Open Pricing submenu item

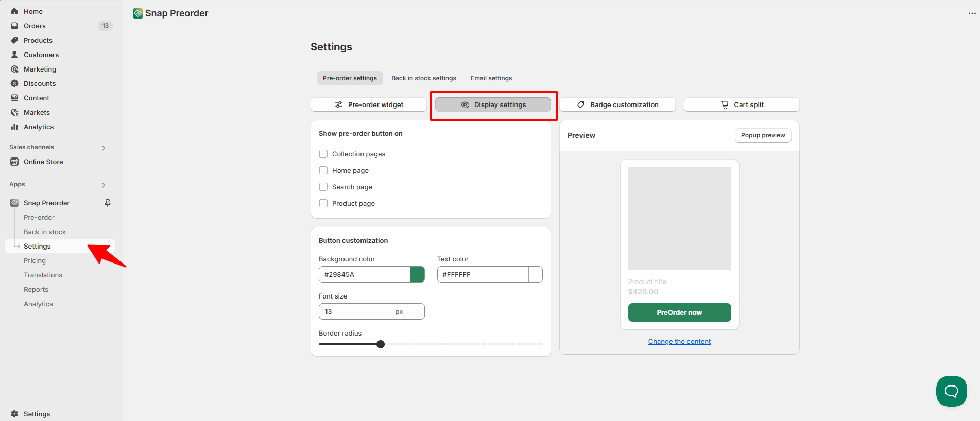coord(35,260)
